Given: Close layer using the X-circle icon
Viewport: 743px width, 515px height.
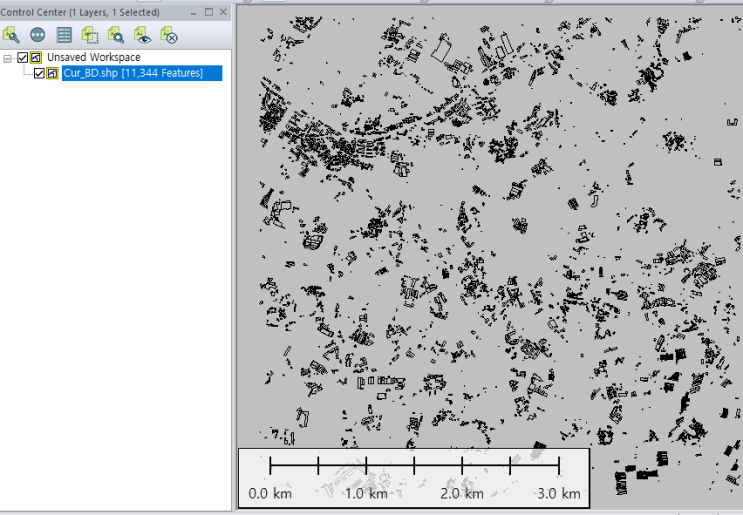Looking at the screenshot, I should [x=169, y=35].
